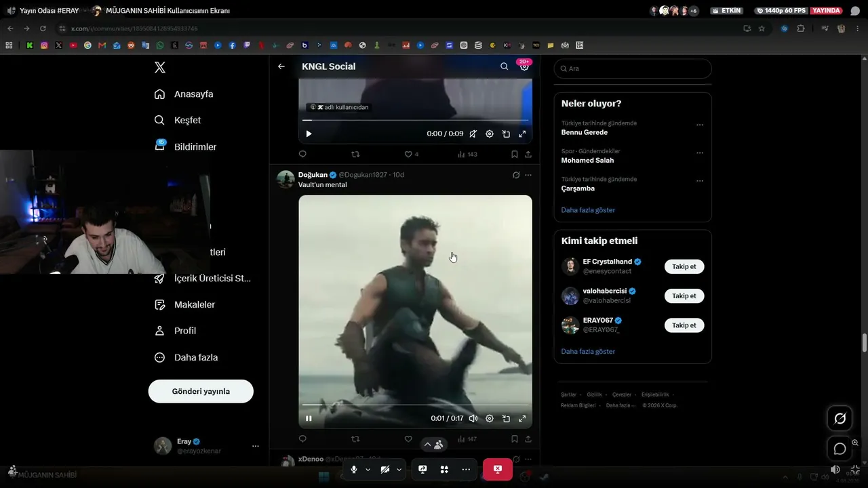Click the Gönderi yayınla button
Screen dimensions: 868x488
(x=201, y=391)
